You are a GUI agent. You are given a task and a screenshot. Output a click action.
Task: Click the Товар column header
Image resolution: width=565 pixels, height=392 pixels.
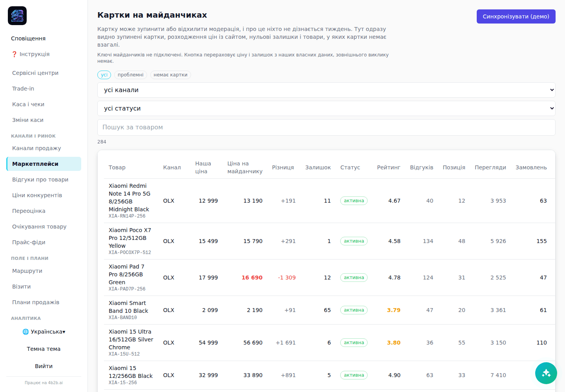pyautogui.click(x=117, y=167)
